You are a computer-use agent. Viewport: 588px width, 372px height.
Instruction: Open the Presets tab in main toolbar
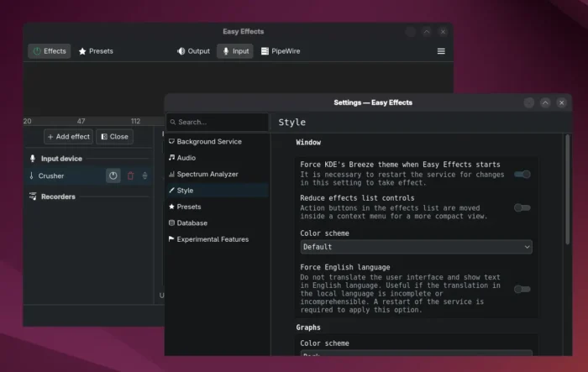tap(96, 51)
